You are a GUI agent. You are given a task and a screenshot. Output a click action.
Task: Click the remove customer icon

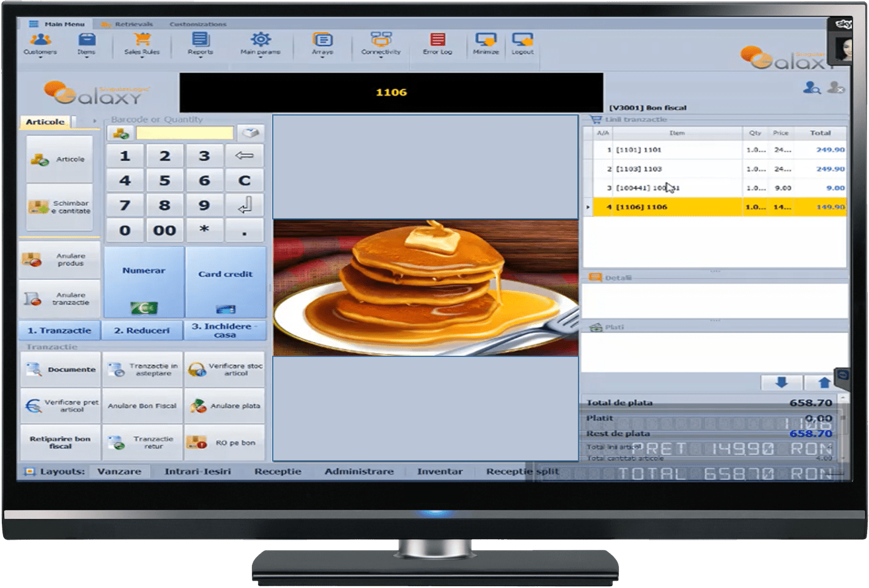click(836, 88)
